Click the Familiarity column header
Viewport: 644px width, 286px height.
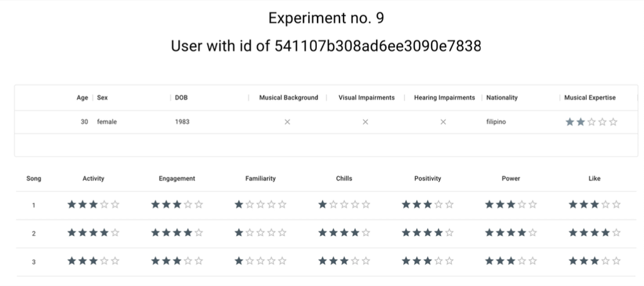coord(261,178)
